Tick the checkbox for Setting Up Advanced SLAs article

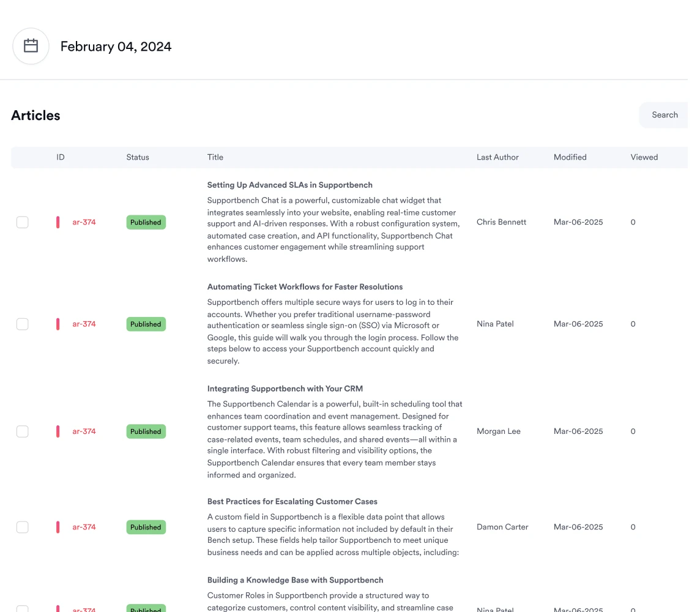23,222
